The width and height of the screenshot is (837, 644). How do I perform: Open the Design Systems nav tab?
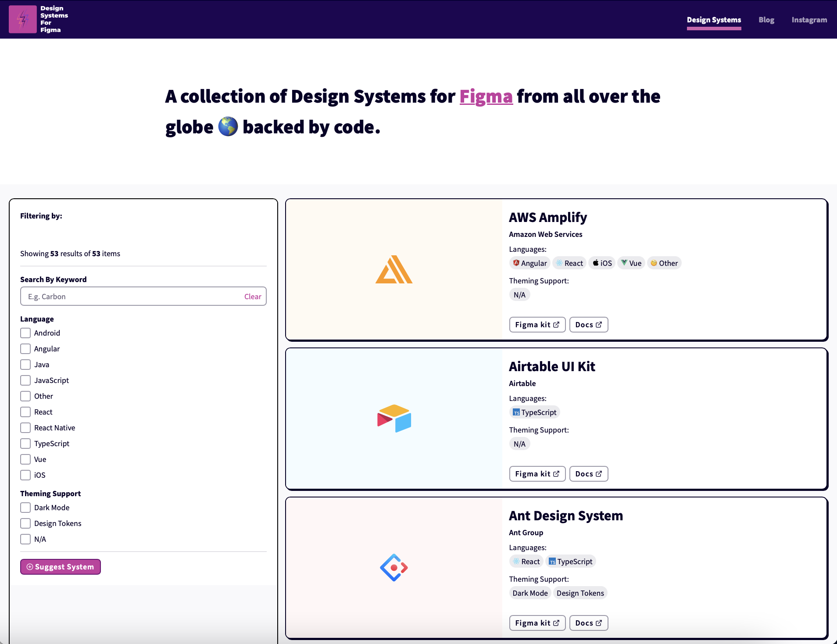(714, 20)
